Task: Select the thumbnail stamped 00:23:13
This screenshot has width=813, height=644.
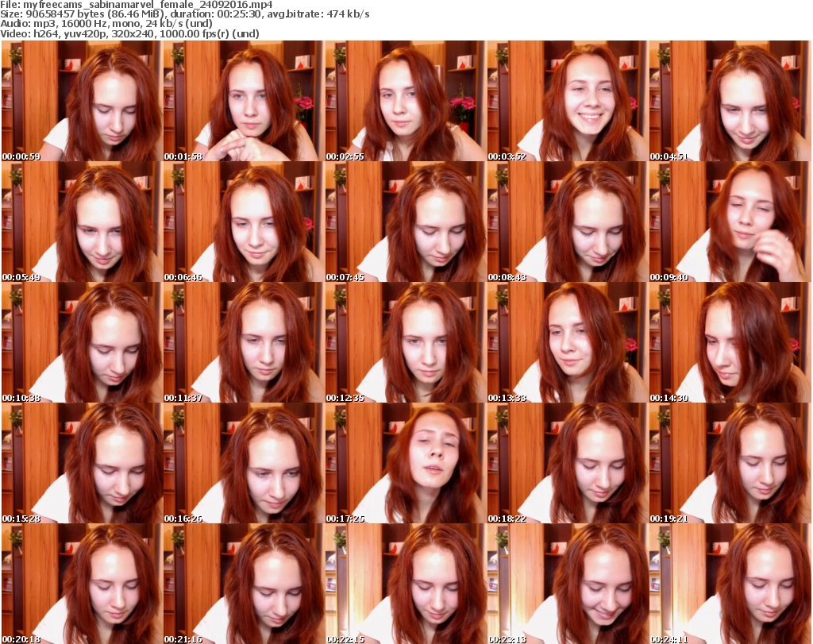Action: coord(567,584)
